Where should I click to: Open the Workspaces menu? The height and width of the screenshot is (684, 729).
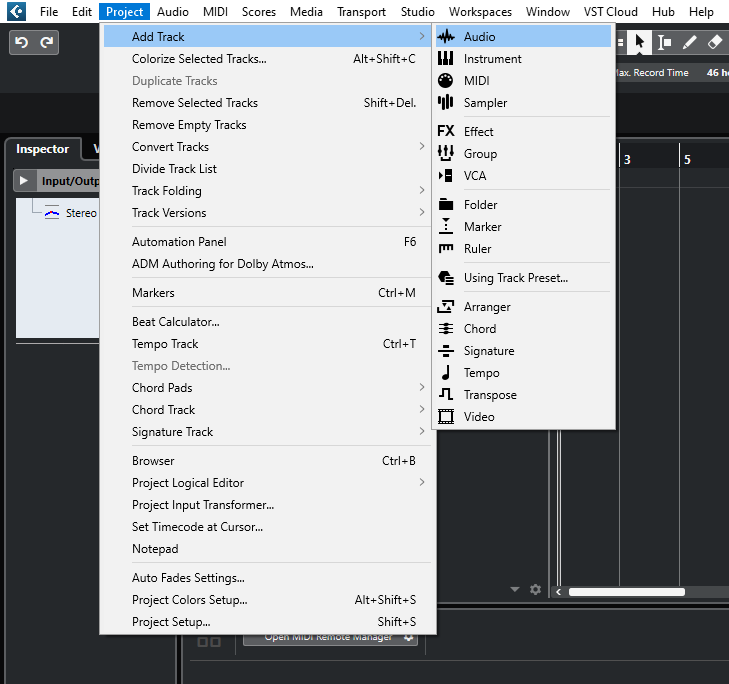tap(480, 12)
